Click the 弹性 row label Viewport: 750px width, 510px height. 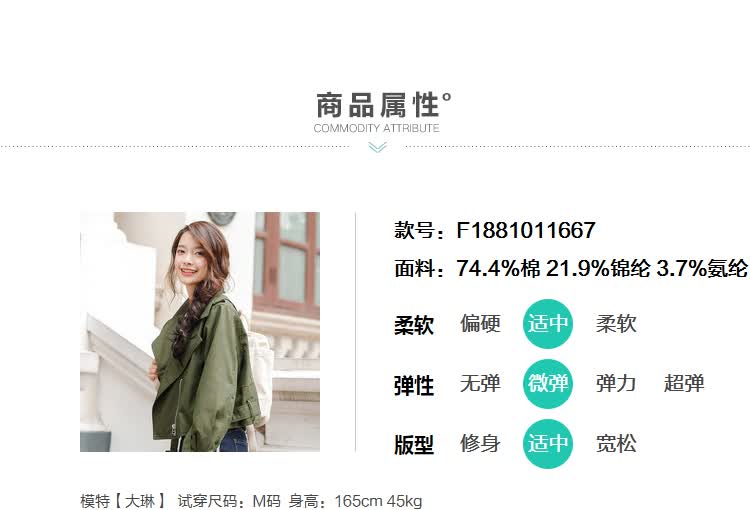[414, 385]
